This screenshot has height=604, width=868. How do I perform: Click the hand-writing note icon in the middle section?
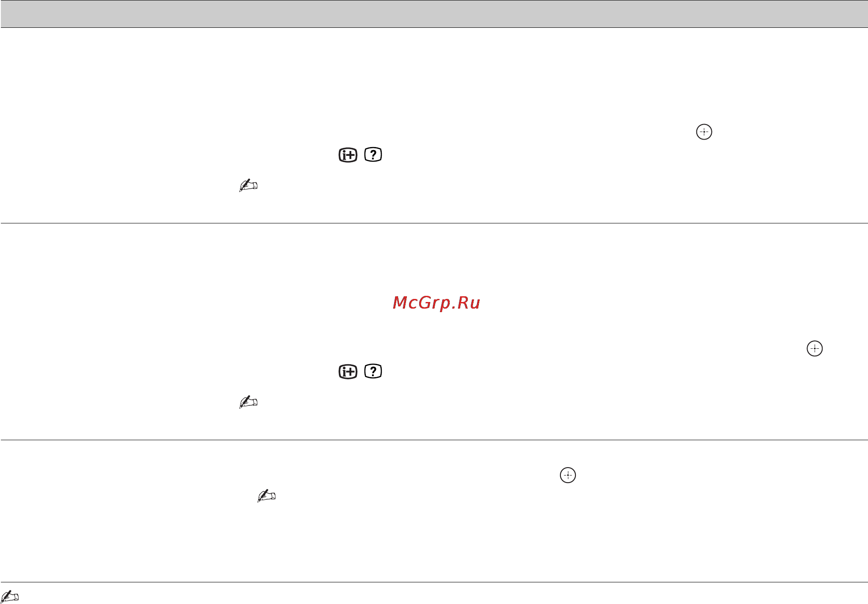pyautogui.click(x=248, y=402)
